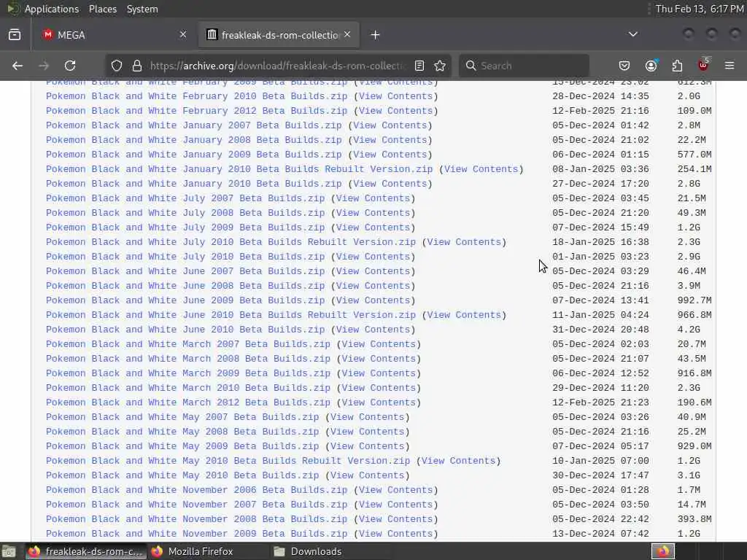View Contents of May 2008 Beta Builds
The width and height of the screenshot is (747, 560).
click(x=368, y=432)
